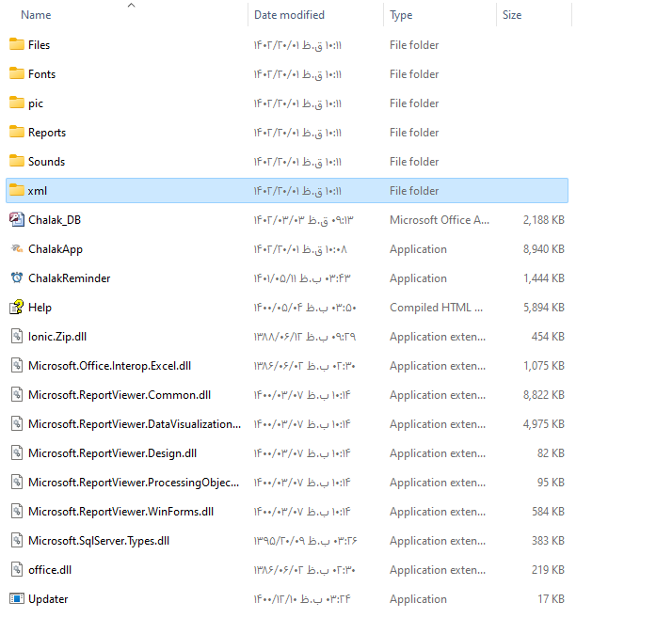Viewport: 672px width, 634px height.
Task: Click the ChalakReminder alarm clock icon
Action: click(x=17, y=278)
